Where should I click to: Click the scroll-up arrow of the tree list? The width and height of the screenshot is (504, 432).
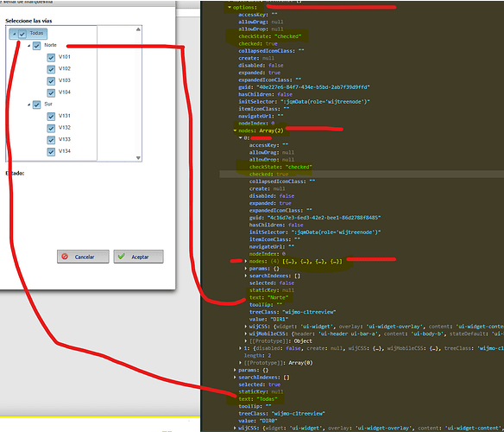point(138,29)
